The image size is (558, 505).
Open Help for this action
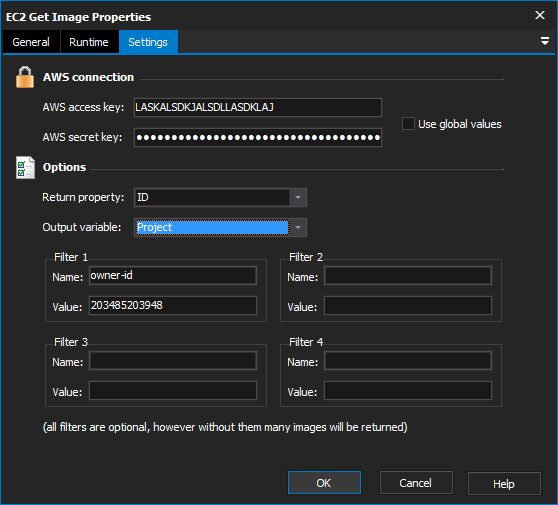point(504,483)
